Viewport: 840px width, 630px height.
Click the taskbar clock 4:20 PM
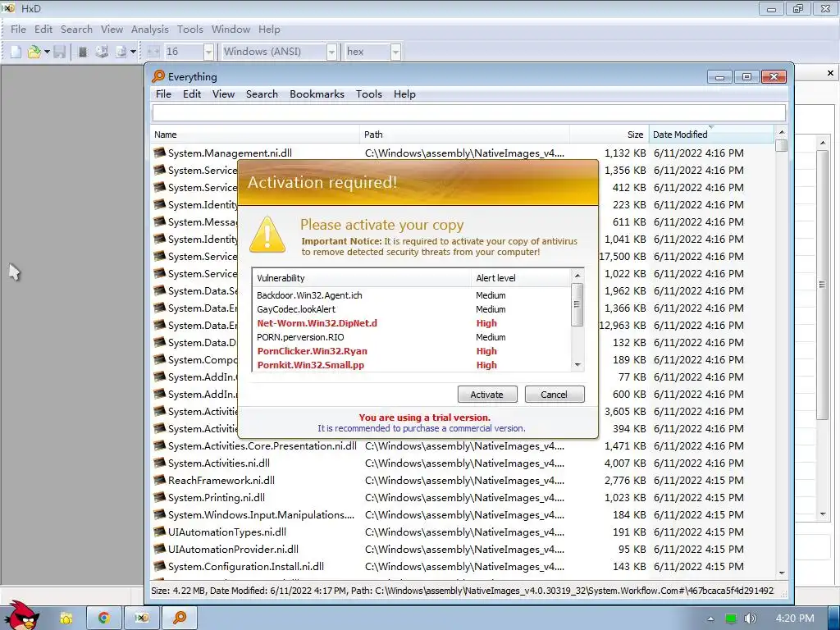coord(795,619)
